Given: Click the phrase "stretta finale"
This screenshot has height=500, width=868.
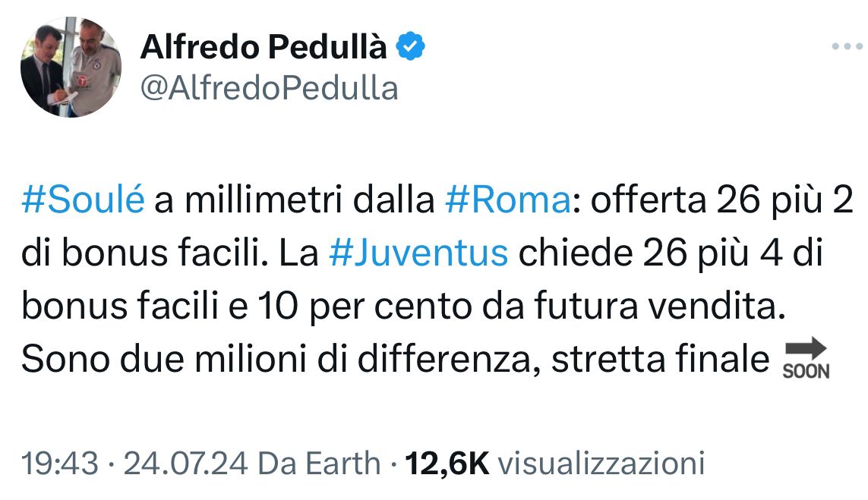Looking at the screenshot, I should point(661,359).
